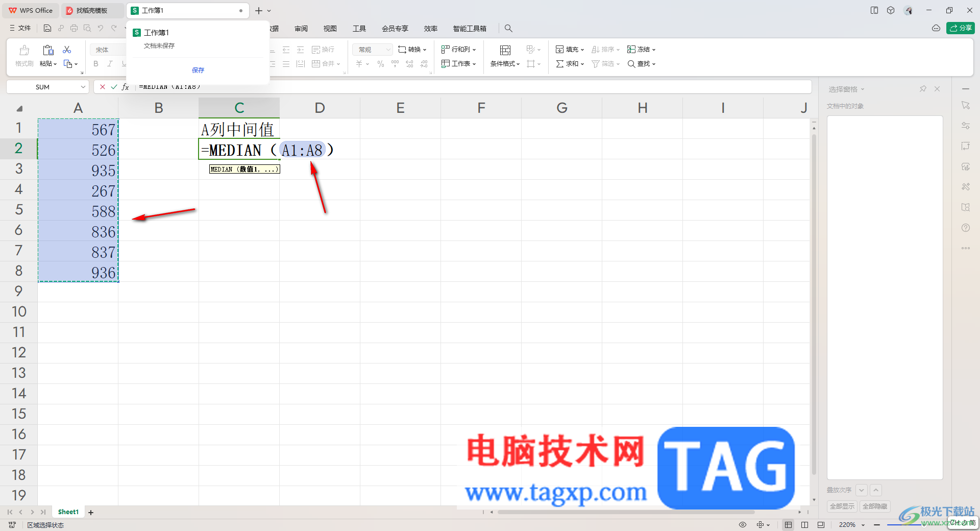
Task: Expand the Name Box dropdown showing SUM
Action: [83, 87]
